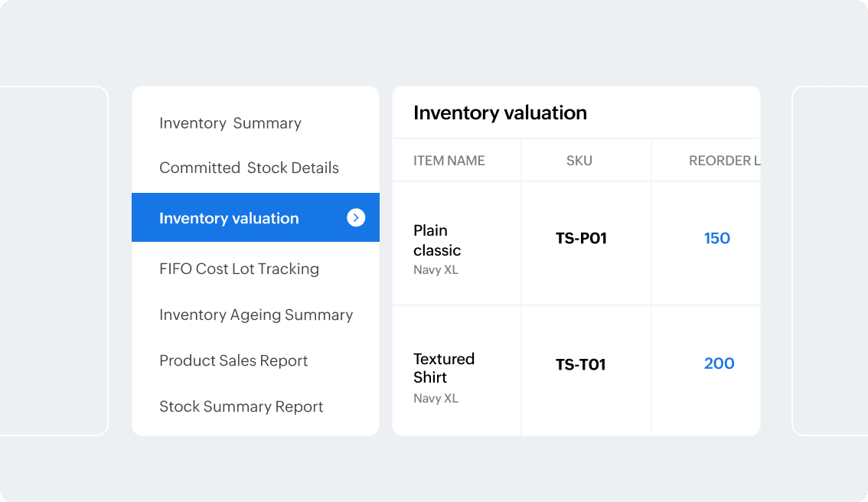Click the reorder level value 150
This screenshot has height=502, width=868.
tap(717, 238)
